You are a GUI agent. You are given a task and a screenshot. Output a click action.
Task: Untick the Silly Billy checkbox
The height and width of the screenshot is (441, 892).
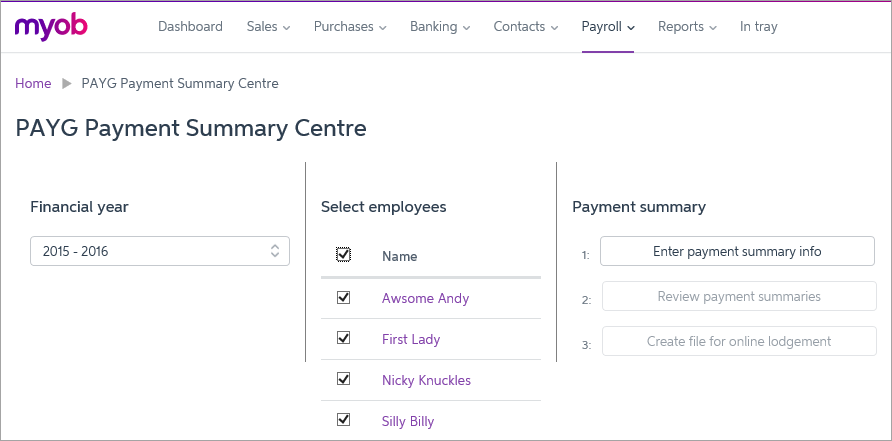click(x=344, y=420)
